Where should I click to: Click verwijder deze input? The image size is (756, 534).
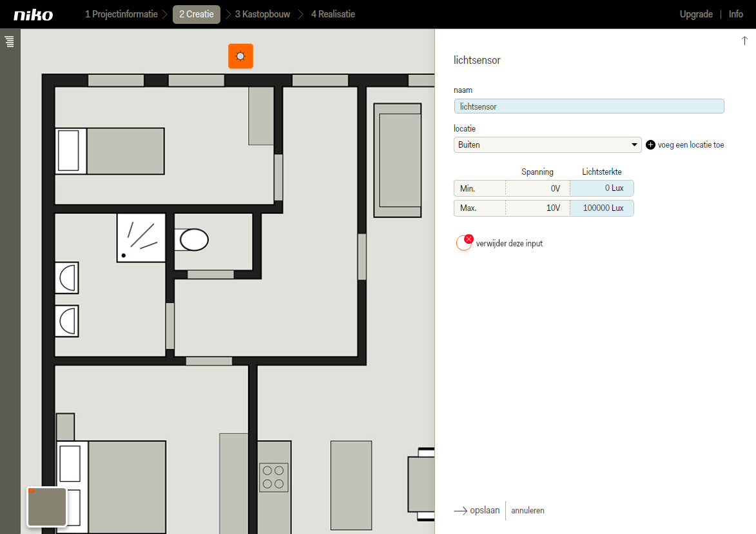coord(509,244)
